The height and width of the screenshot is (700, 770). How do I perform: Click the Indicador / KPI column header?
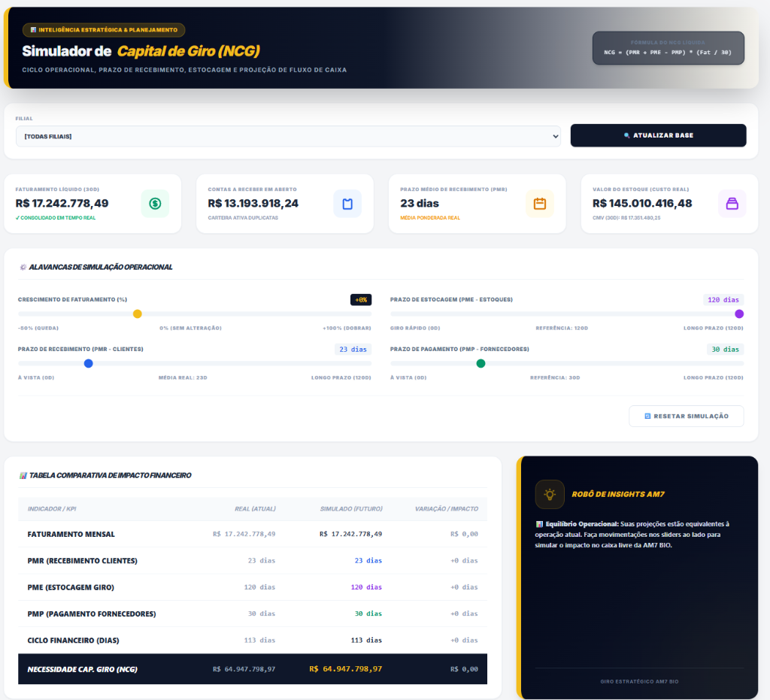tap(52, 508)
